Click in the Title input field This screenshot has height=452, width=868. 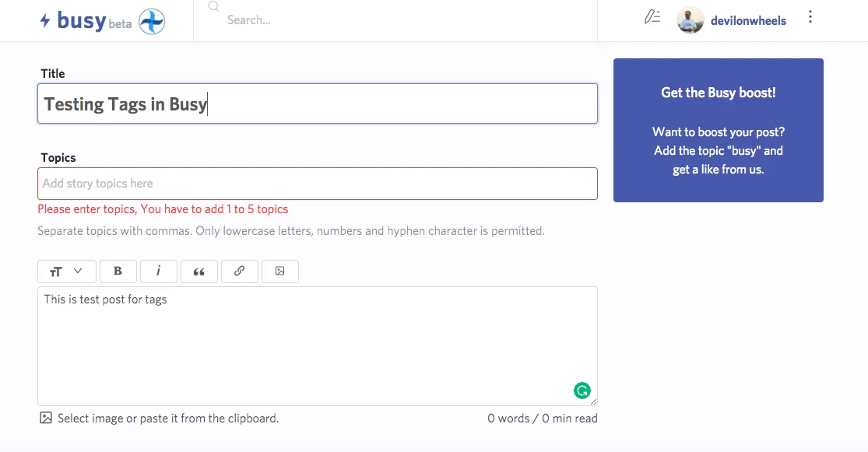[318, 103]
